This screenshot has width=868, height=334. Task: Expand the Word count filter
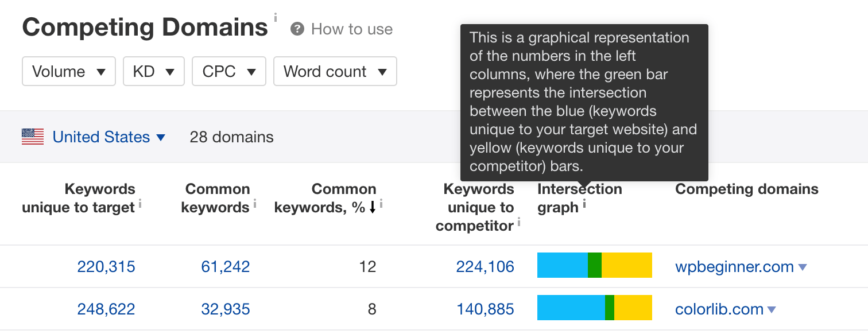coord(335,71)
